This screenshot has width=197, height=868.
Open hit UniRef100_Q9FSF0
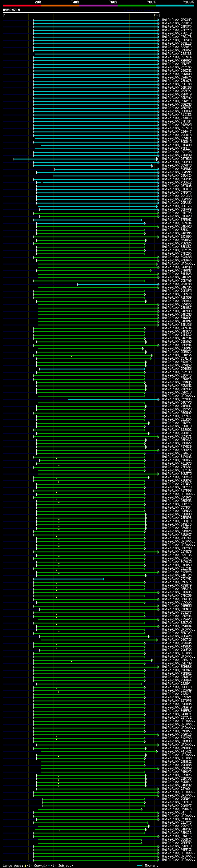177,26
